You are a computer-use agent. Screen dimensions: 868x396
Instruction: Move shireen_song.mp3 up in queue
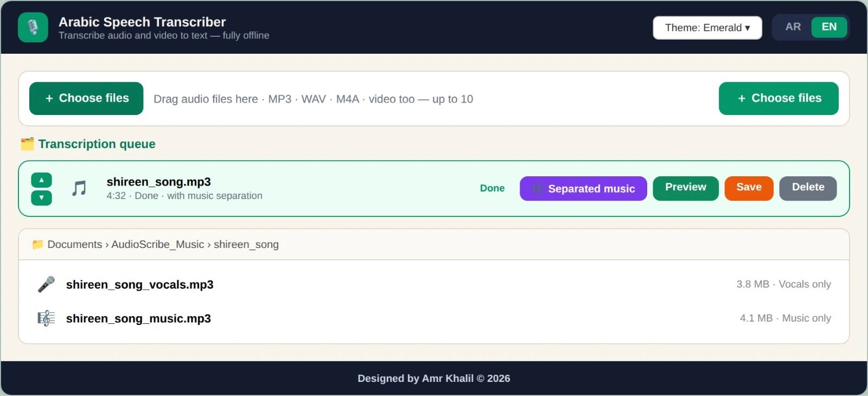[41, 180]
